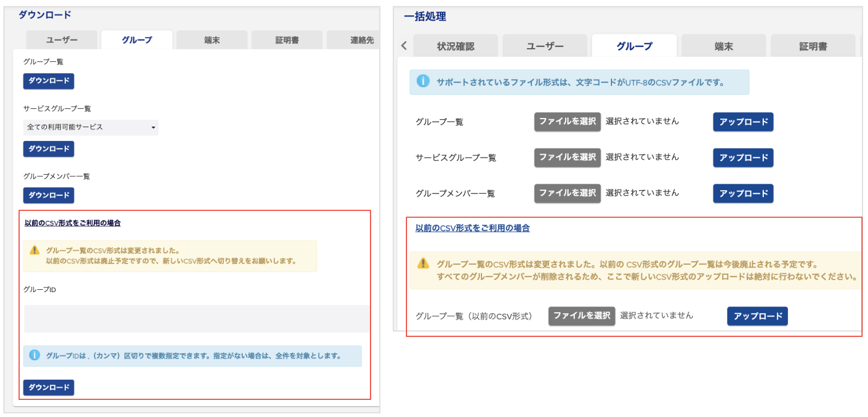Open 全ての利用可能サービス dropdown
The image size is (868, 417).
coord(91,127)
